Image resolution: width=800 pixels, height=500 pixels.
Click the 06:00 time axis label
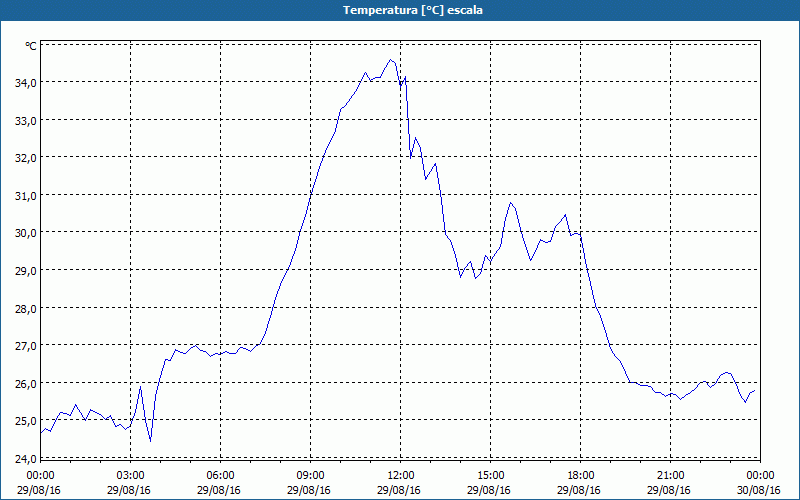click(220, 476)
